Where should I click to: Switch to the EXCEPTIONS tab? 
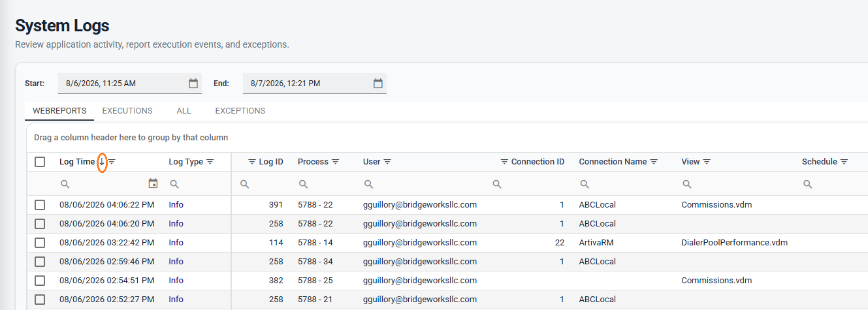(x=240, y=111)
